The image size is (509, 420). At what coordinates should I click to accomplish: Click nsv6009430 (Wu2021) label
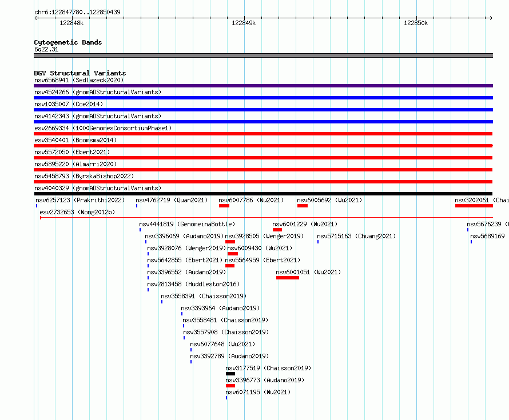260,248
